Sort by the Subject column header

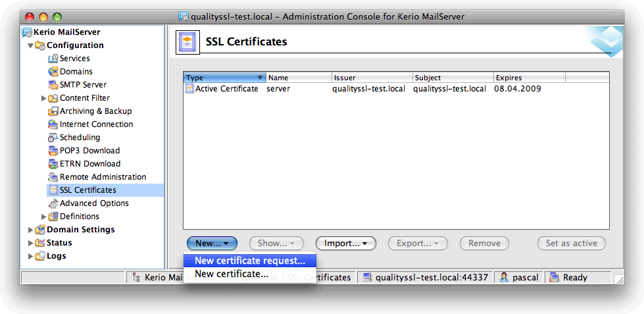point(453,78)
